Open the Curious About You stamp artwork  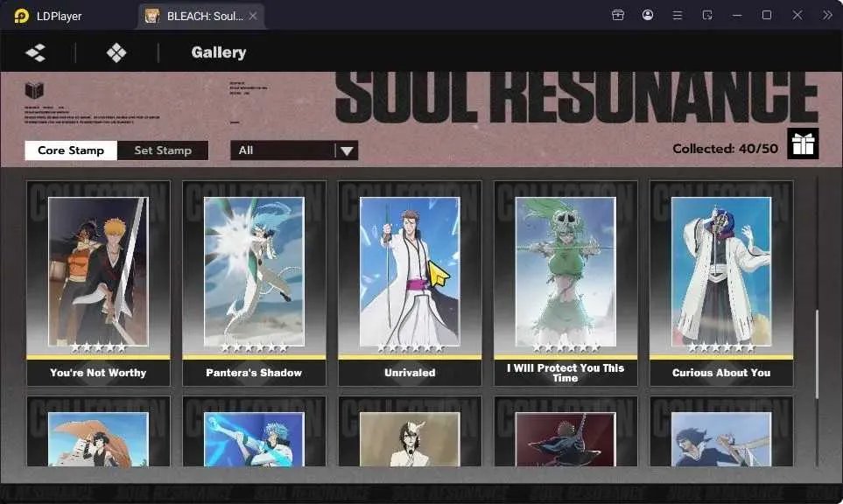coord(721,271)
